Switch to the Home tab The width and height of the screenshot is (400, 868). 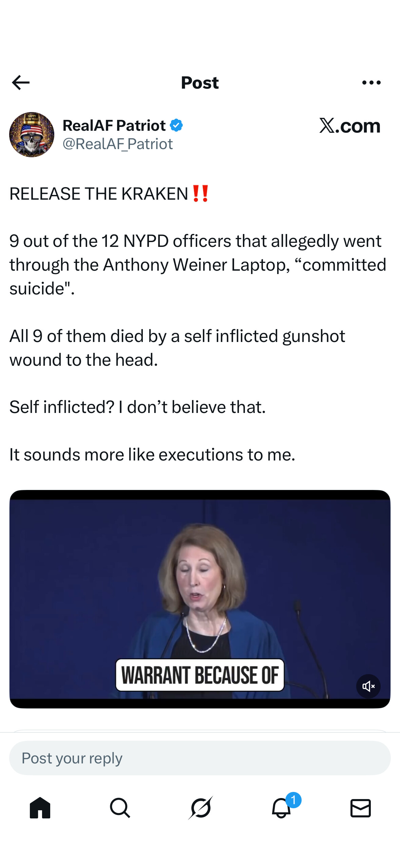click(40, 808)
